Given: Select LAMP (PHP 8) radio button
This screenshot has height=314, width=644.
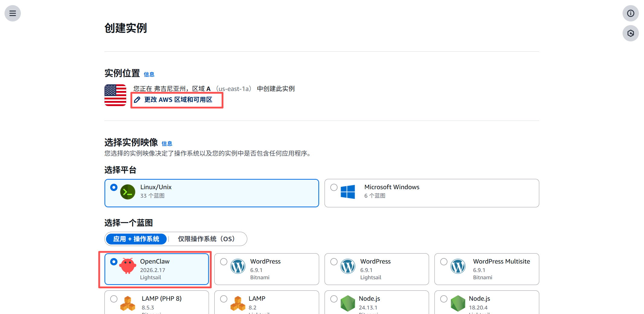Looking at the screenshot, I should pyautogui.click(x=114, y=299).
